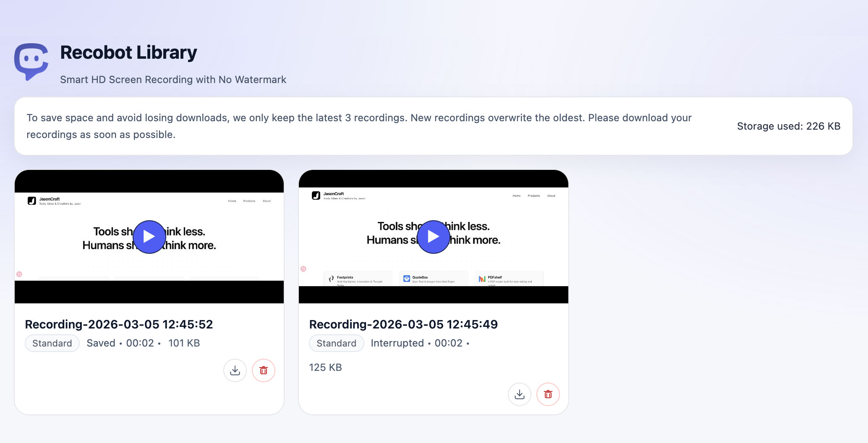Click the Interrupted status text

(x=397, y=343)
